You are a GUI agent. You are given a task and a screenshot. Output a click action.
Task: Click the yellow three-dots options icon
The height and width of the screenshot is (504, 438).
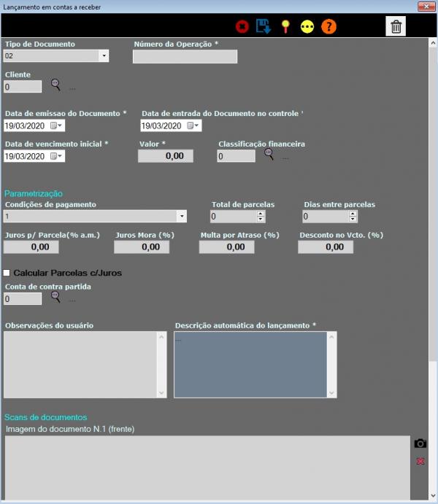point(307,27)
